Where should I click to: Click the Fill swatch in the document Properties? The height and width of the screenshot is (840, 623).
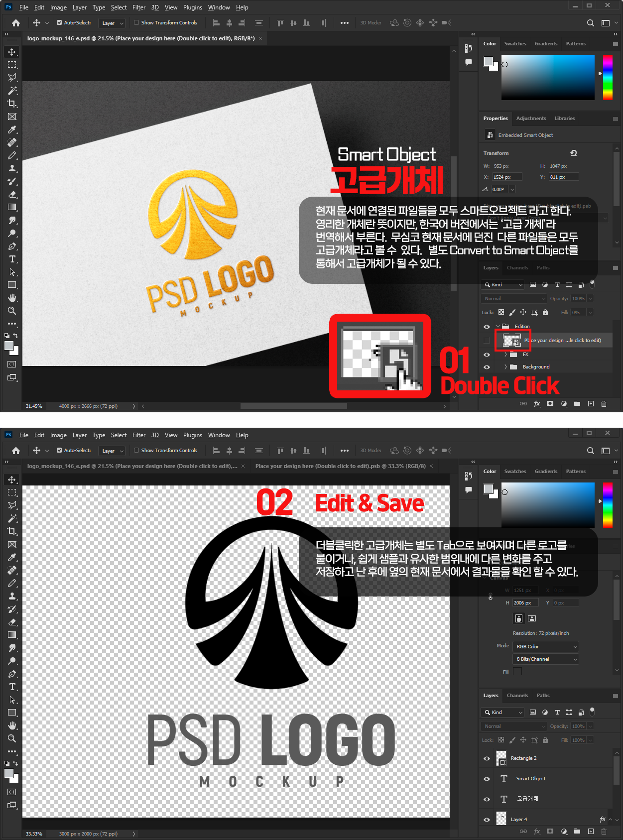click(517, 672)
